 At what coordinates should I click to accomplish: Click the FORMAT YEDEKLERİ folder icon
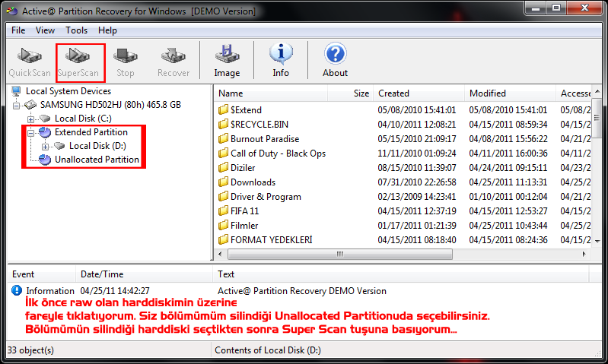click(223, 239)
